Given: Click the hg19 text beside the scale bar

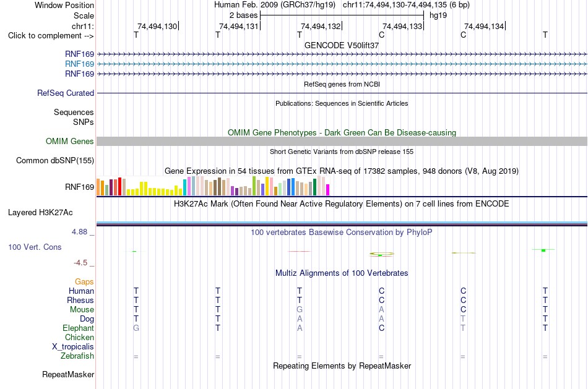Looking at the screenshot, I should tap(438, 15).
